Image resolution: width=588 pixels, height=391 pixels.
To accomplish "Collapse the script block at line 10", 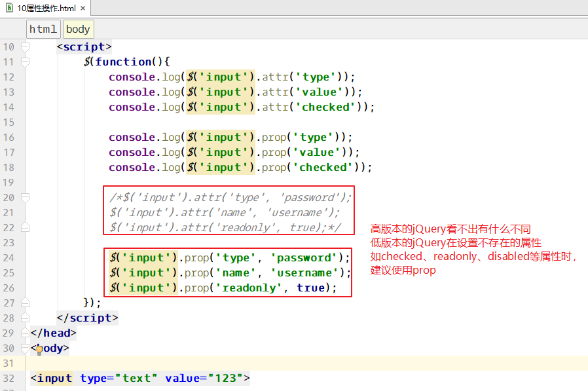I will (25, 47).
